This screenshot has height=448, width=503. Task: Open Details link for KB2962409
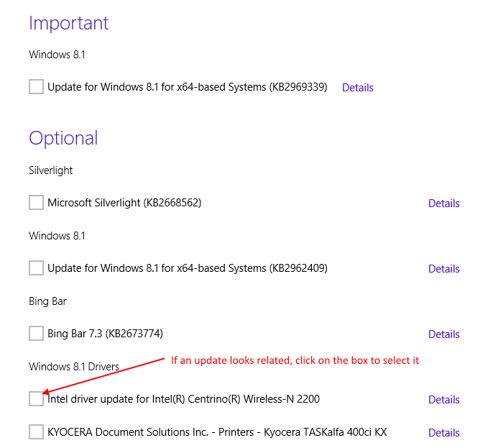tap(443, 269)
